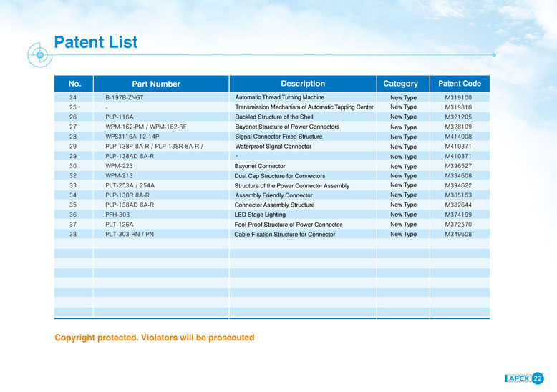Click the copyright protected notice text

(154, 338)
